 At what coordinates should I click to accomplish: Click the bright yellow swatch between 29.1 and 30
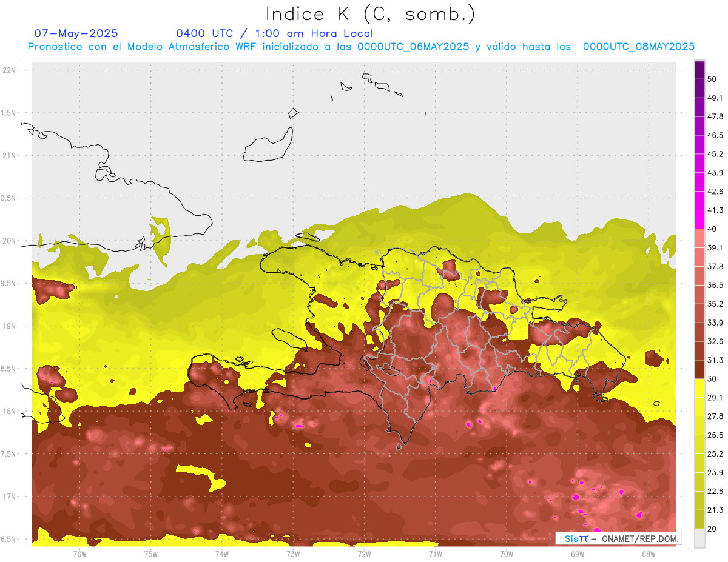[699, 388]
